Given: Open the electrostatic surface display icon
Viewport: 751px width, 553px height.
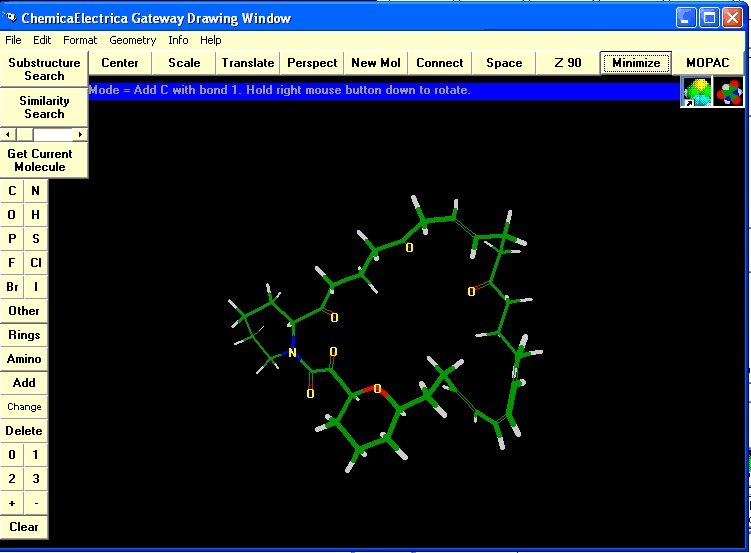Looking at the screenshot, I should pyautogui.click(x=697, y=92).
